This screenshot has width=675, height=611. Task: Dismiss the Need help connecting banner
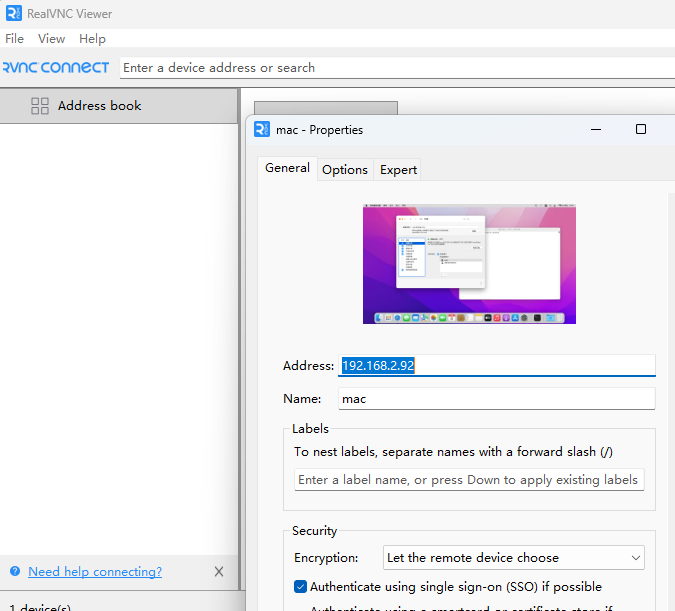(x=219, y=571)
